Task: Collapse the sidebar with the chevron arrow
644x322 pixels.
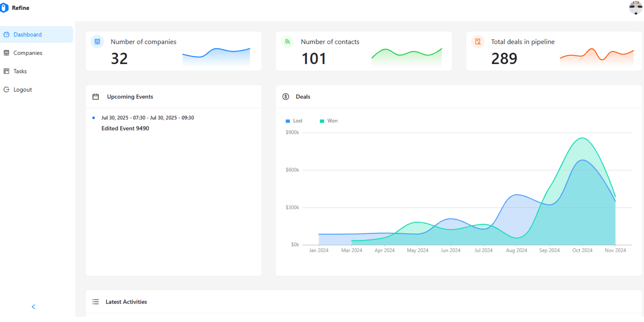Action: (x=34, y=307)
